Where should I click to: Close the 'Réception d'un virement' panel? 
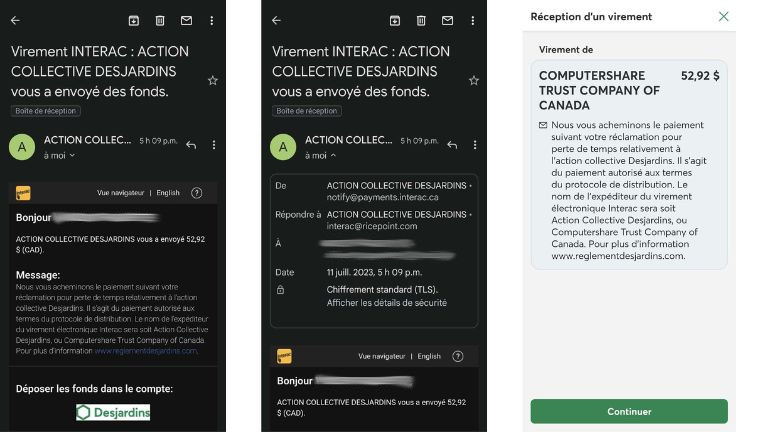[x=723, y=17]
